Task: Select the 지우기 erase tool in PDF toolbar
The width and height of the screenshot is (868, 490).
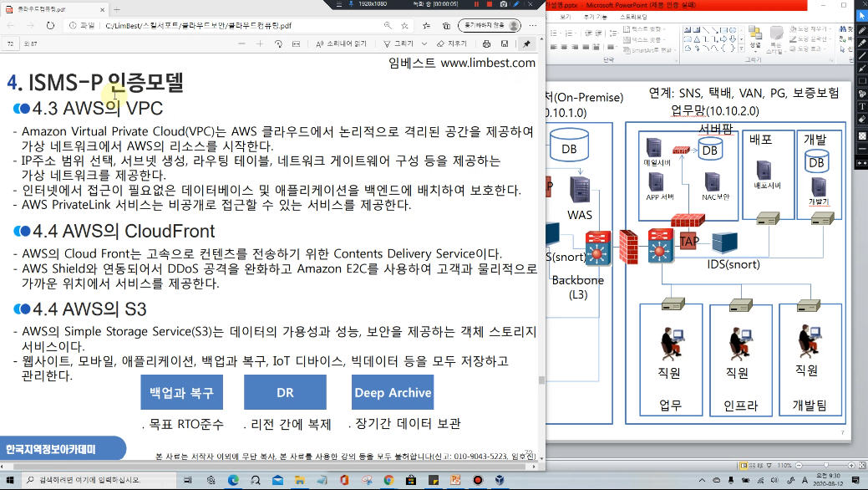Action: tap(452, 43)
